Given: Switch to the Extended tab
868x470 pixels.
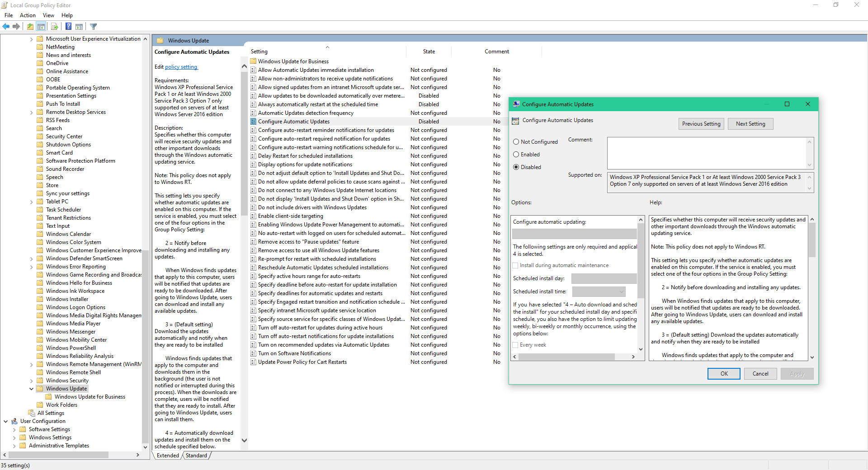Looking at the screenshot, I should [168, 456].
